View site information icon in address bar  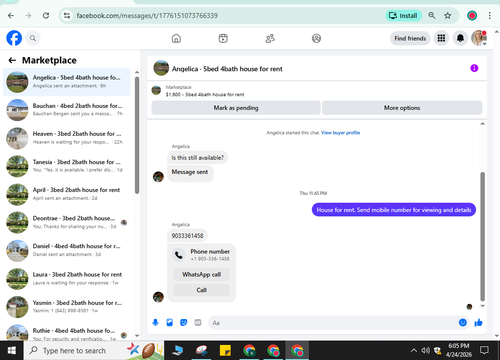(67, 16)
